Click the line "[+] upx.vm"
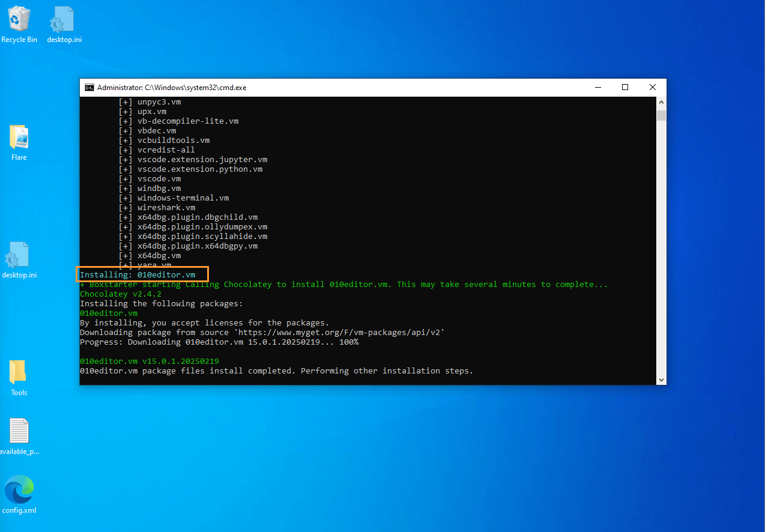This screenshot has width=765, height=532. click(x=142, y=112)
